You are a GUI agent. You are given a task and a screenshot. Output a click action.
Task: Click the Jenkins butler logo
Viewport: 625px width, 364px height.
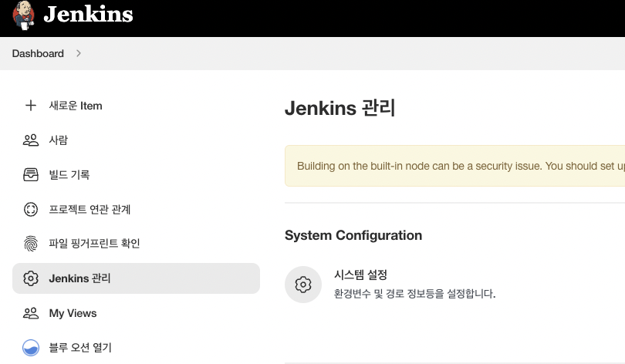[x=23, y=16]
